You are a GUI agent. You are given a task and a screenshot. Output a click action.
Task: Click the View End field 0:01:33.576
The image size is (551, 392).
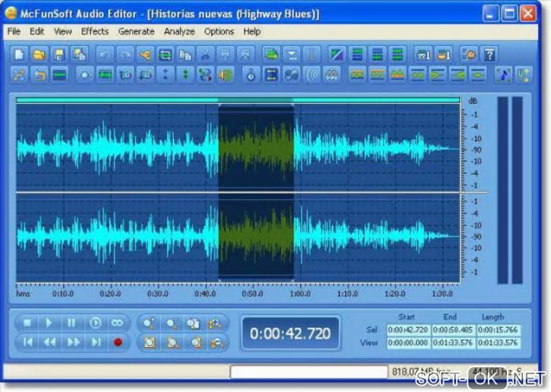[453, 342]
